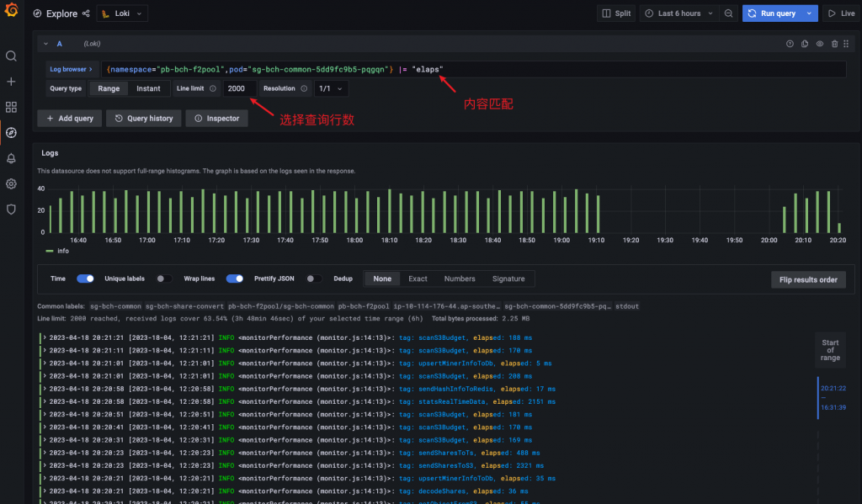Click the sg-bch-share-convert common label
Viewport: 862px width, 504px height.
(x=184, y=306)
